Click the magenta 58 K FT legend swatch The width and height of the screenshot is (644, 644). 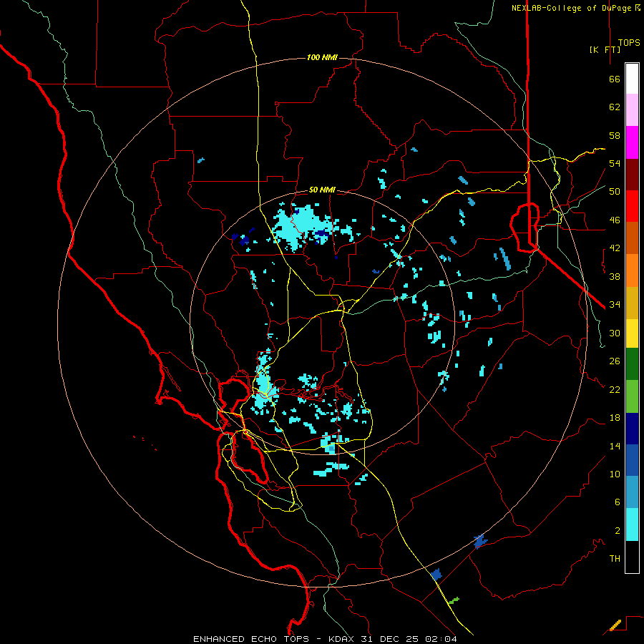click(632, 142)
